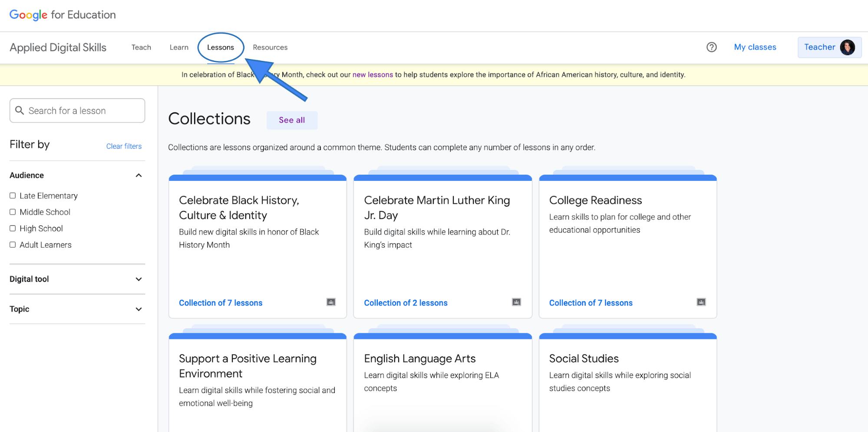Check the Adult Learners checkbox

point(13,245)
